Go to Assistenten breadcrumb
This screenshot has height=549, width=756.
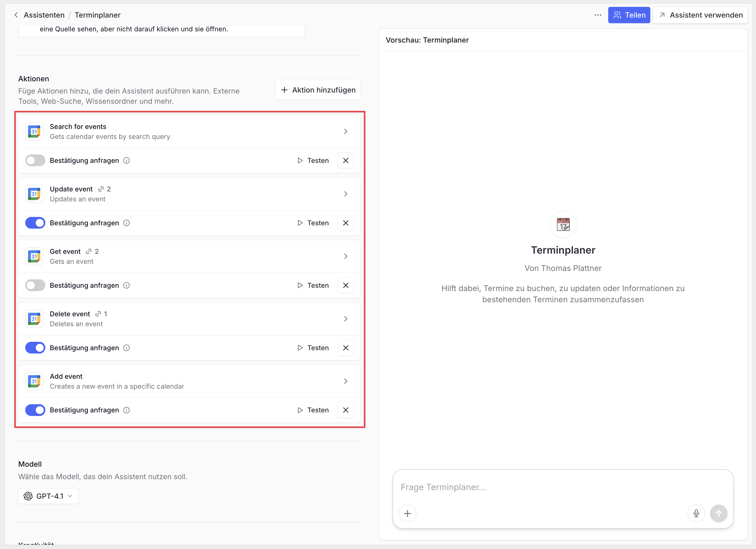(x=44, y=15)
